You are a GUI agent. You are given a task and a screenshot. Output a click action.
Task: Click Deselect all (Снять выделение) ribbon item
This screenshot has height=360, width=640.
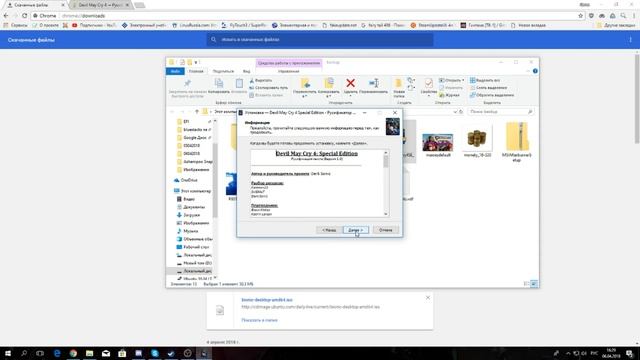pyautogui.click(x=488, y=88)
